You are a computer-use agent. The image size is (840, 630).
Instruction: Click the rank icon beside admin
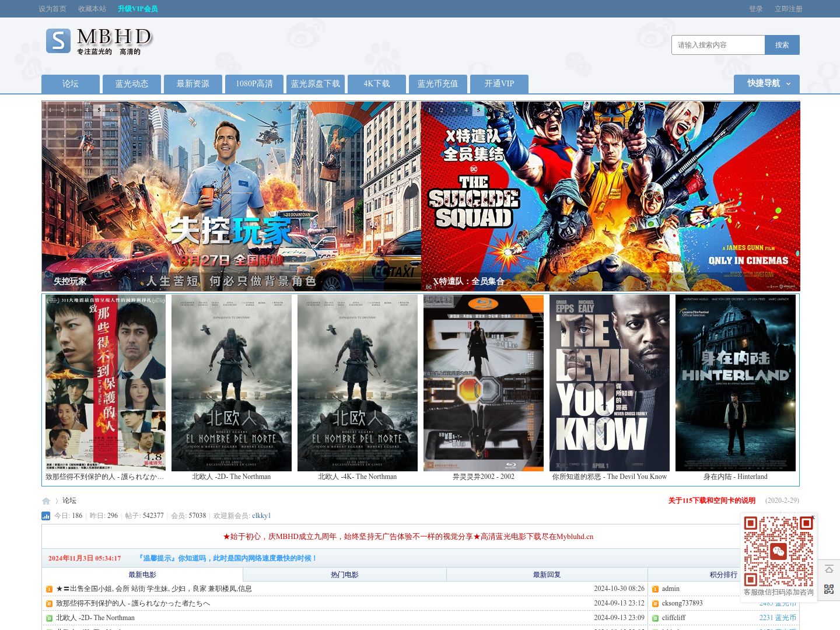pos(655,589)
